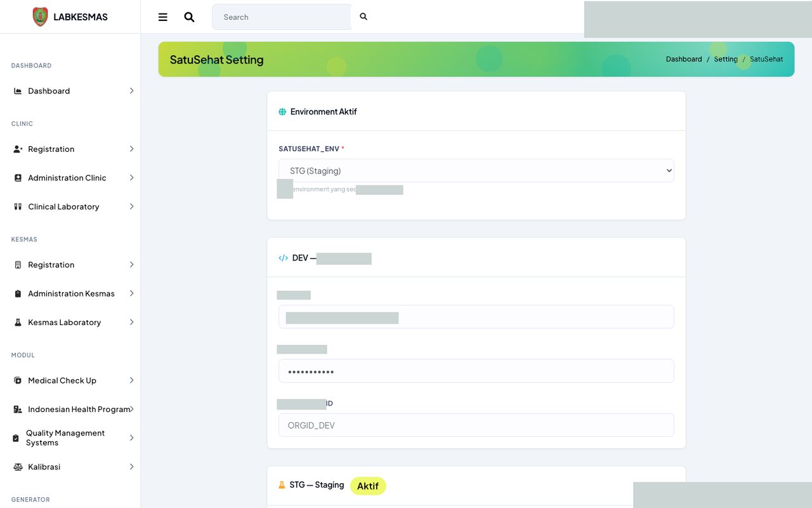
Task: Focus the masked password field in DEV
Action: (x=476, y=371)
